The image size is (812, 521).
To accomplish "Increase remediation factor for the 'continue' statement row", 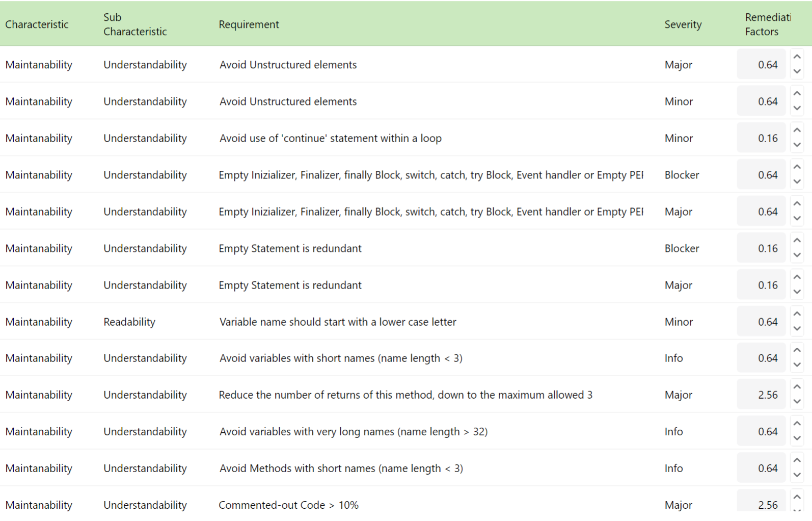I will coord(797,131).
